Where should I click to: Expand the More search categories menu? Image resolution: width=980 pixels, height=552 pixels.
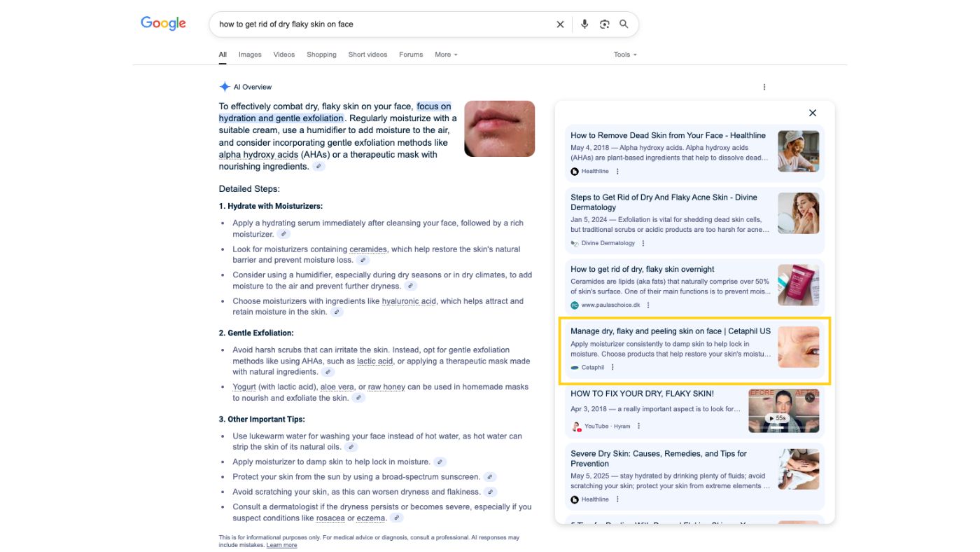pyautogui.click(x=444, y=54)
